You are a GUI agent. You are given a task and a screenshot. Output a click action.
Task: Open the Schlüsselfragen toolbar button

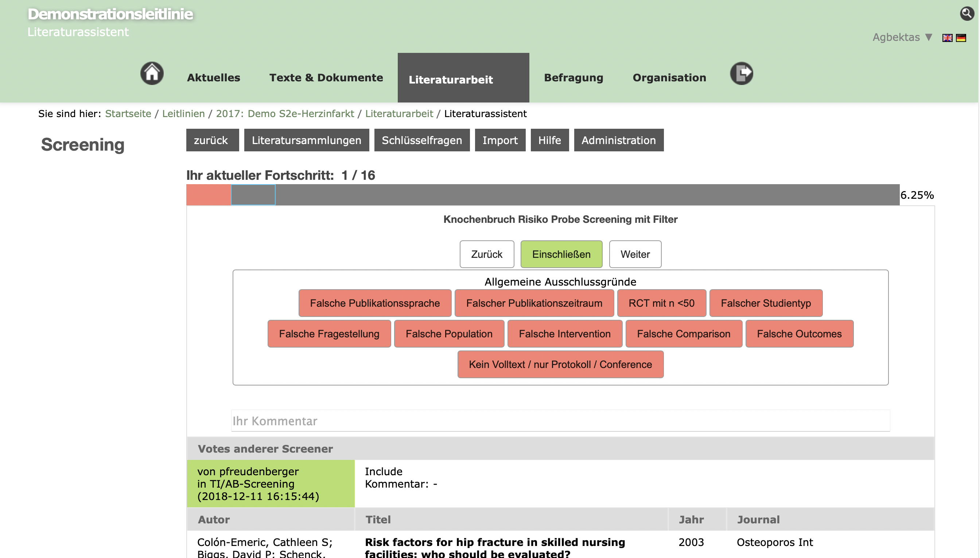tap(422, 140)
